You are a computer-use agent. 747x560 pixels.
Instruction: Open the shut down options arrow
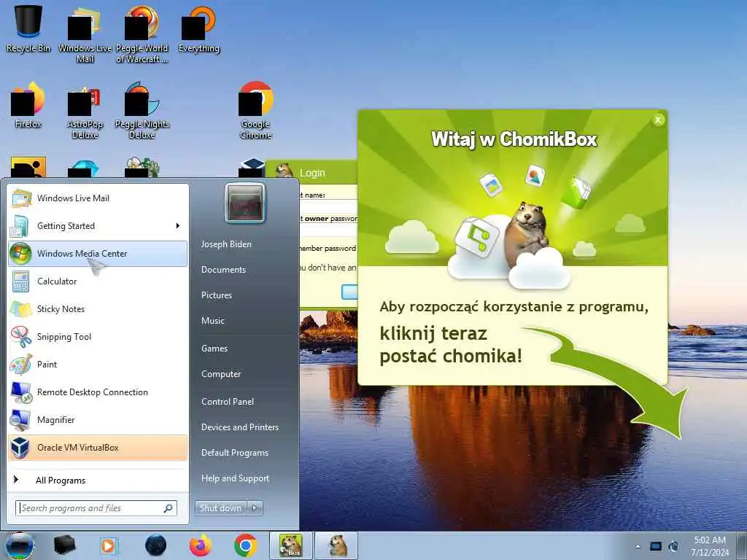click(255, 508)
